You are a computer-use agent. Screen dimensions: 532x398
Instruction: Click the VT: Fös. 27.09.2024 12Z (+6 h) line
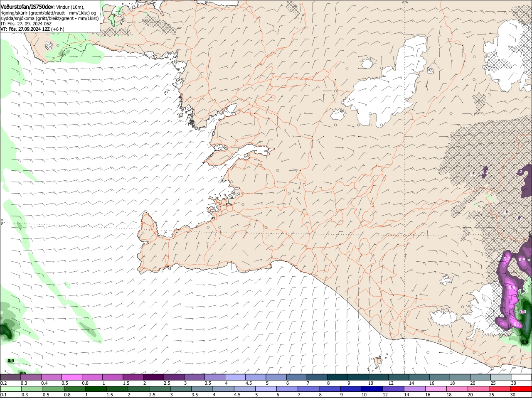(x=32, y=29)
